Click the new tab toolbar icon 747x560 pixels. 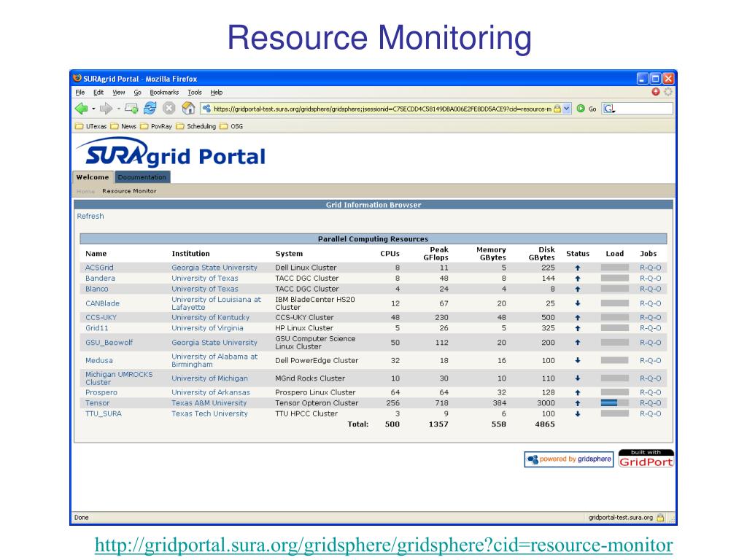(x=131, y=109)
